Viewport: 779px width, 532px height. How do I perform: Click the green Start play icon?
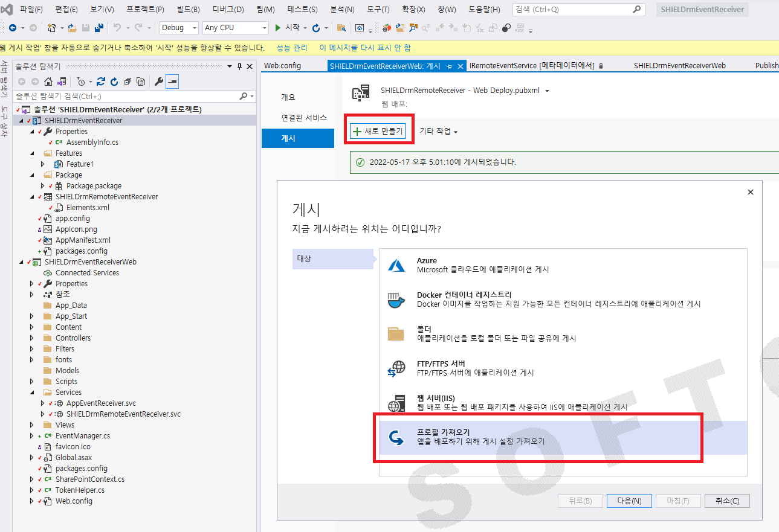click(278, 28)
